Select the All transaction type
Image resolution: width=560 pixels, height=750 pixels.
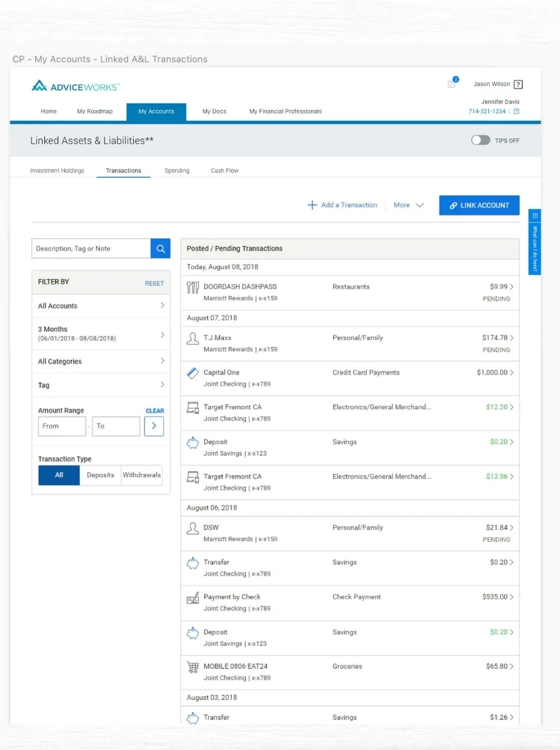pos(59,475)
